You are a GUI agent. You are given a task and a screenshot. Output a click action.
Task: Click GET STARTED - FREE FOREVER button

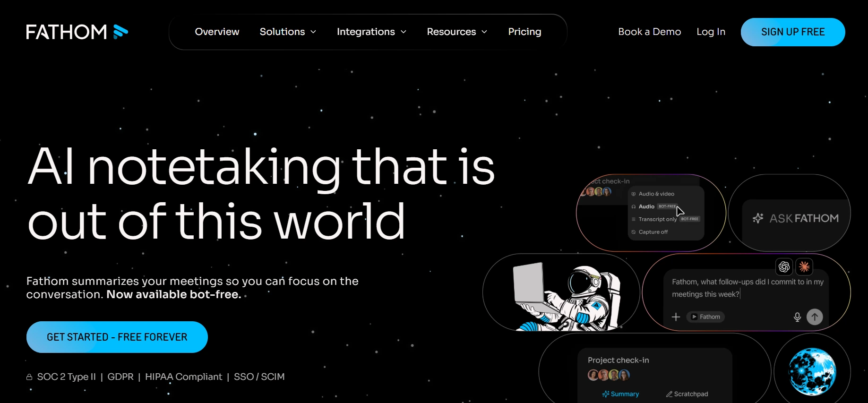(117, 337)
